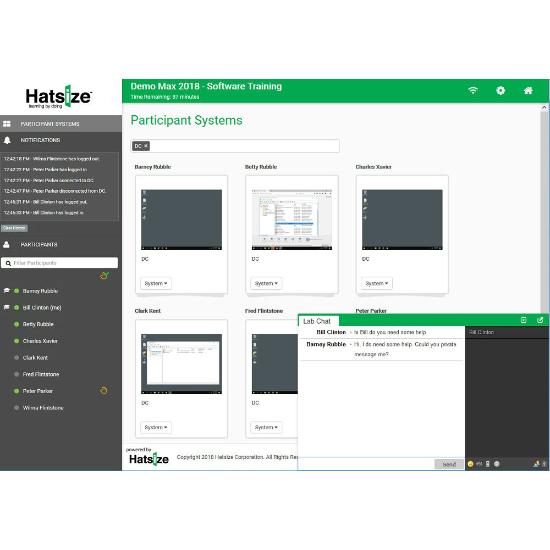Click the pop-out icon in Lab Chat header
The width and height of the screenshot is (550, 550).
coord(540,320)
